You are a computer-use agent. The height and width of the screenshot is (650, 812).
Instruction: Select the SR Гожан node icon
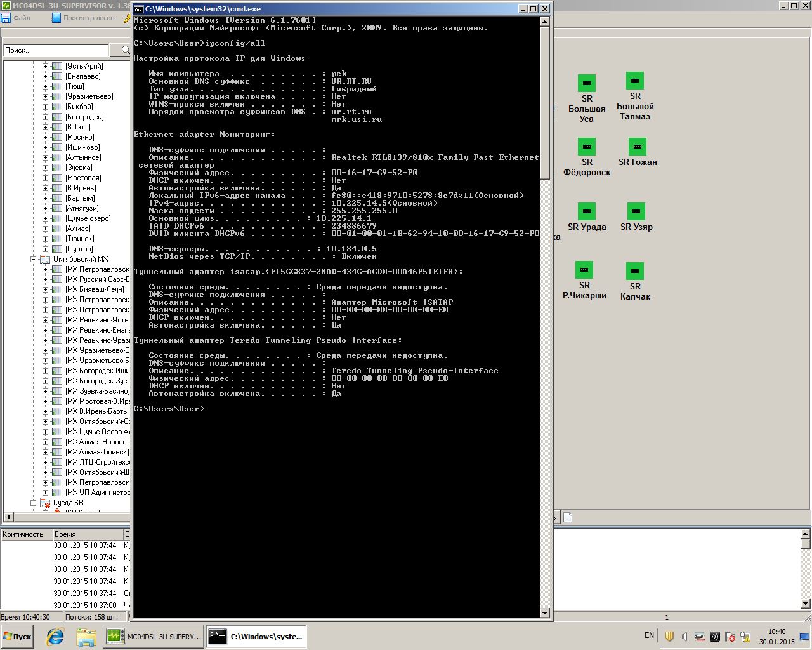(638, 147)
